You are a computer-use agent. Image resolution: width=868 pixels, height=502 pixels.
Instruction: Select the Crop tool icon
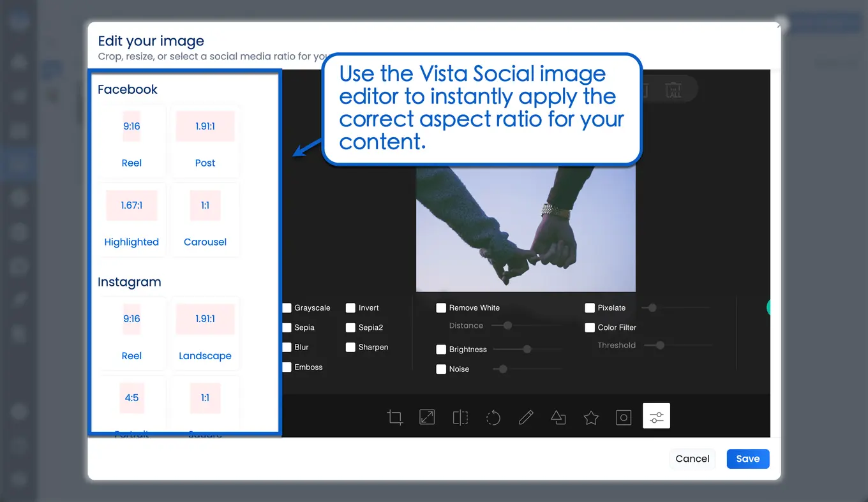(x=394, y=417)
